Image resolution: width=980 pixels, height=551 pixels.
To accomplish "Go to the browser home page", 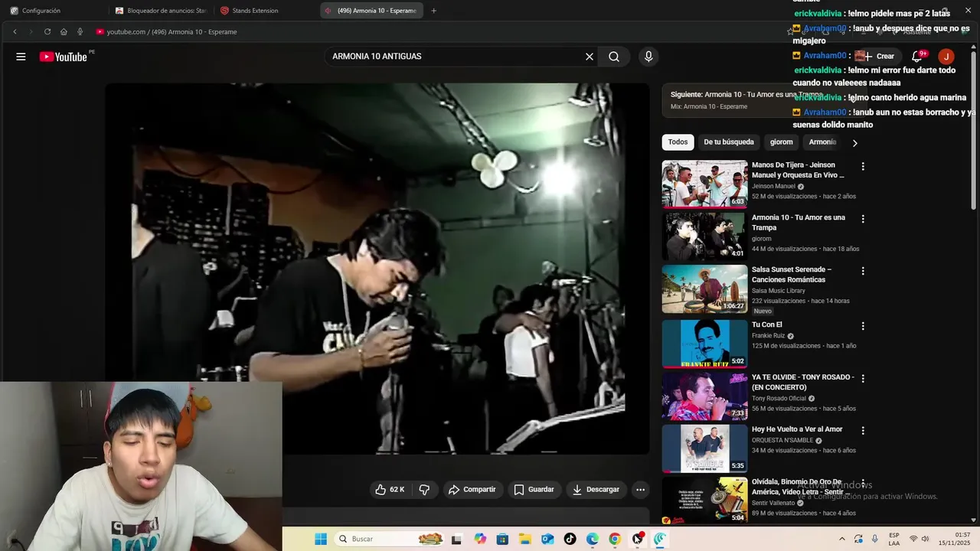I will point(64,31).
